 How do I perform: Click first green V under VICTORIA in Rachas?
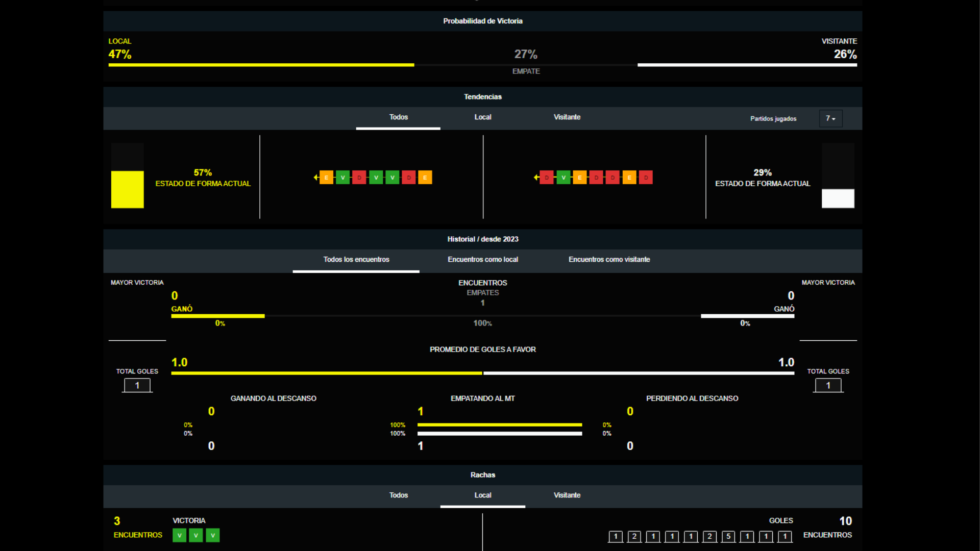(179, 535)
